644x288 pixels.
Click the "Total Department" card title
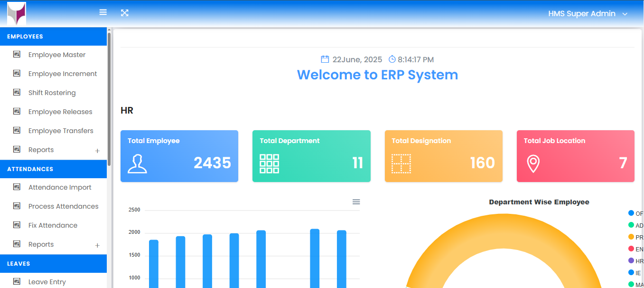290,141
